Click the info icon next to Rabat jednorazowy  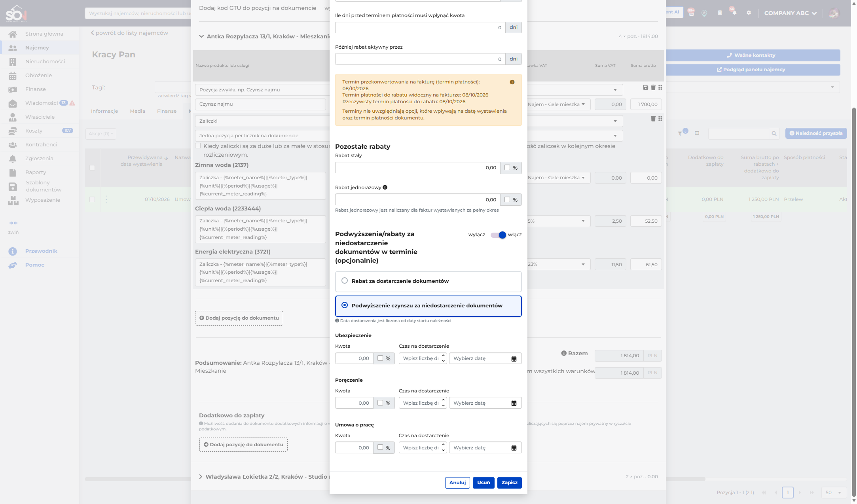tap(385, 188)
